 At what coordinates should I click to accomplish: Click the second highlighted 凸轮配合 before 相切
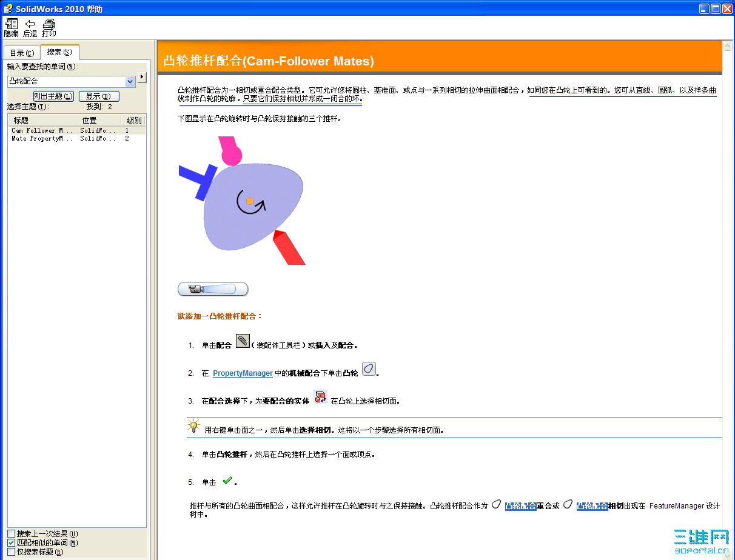click(592, 506)
